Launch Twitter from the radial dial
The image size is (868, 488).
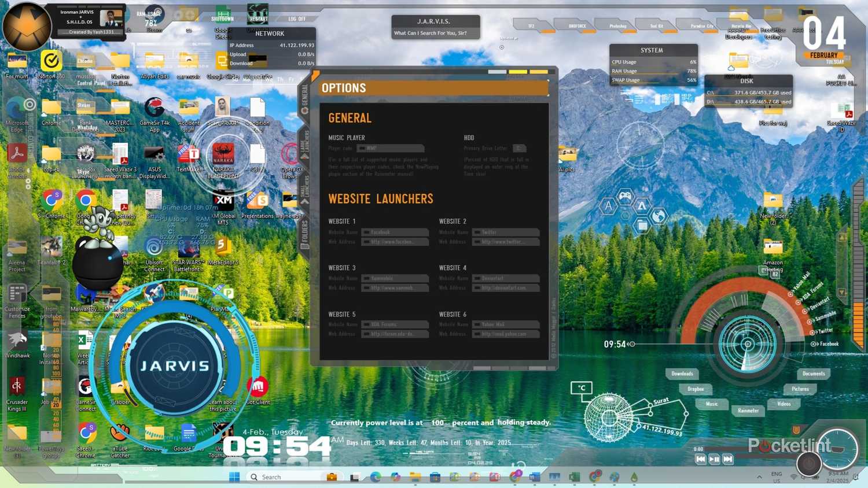tap(822, 331)
